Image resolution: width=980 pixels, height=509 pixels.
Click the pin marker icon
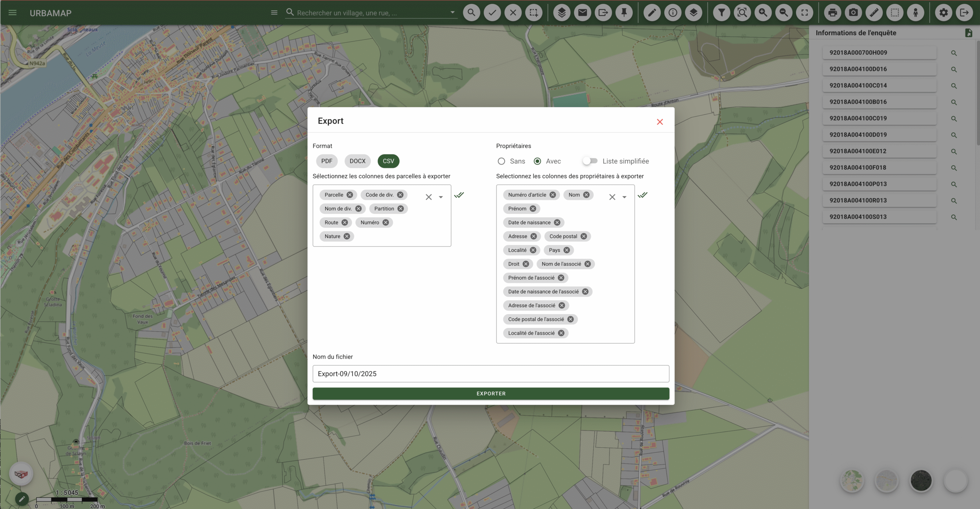tap(624, 13)
